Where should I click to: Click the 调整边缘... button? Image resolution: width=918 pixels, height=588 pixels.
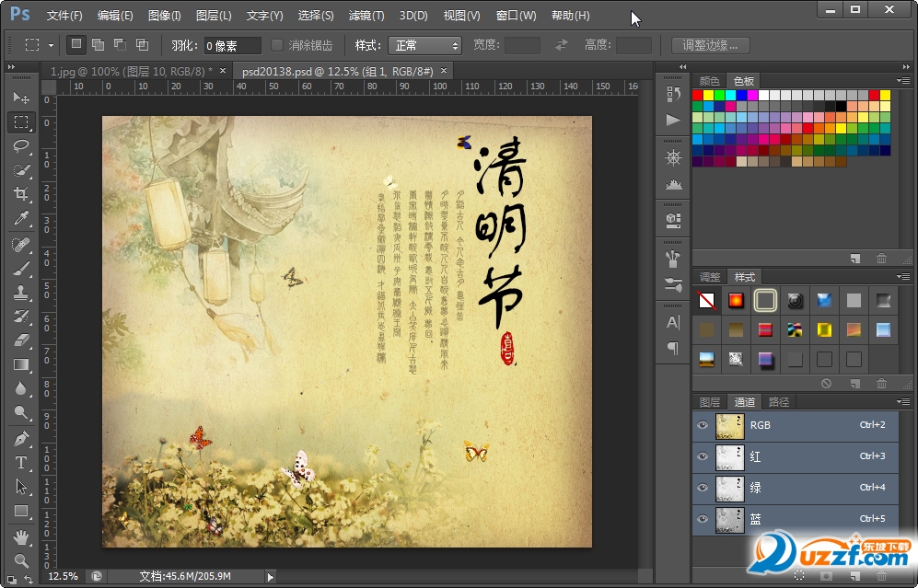710,45
